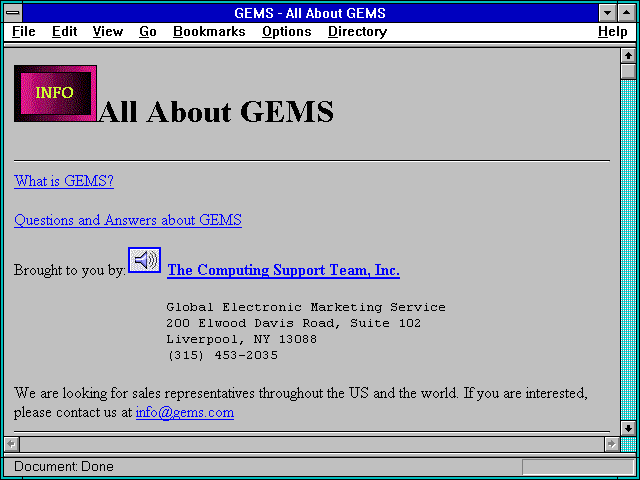The image size is (640, 480).
Task: Open the View menu
Action: pos(108,32)
